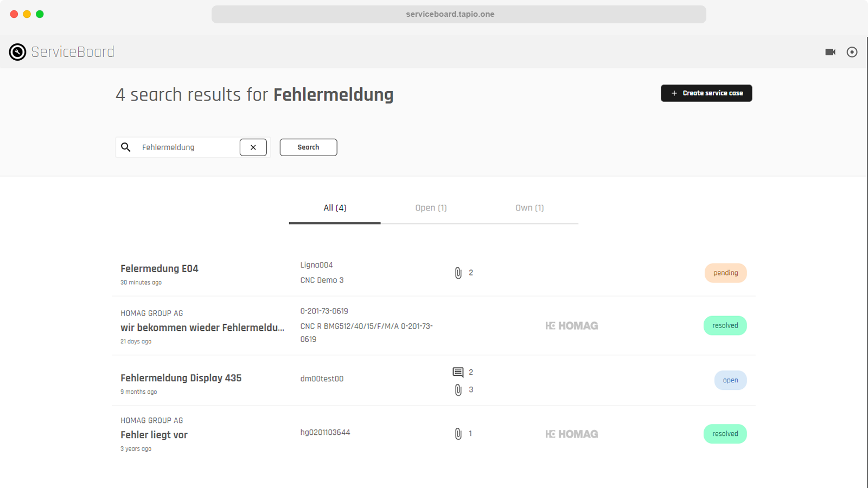This screenshot has width=868, height=488.
Task: Open the Felermedung E04 service case
Action: (159, 269)
